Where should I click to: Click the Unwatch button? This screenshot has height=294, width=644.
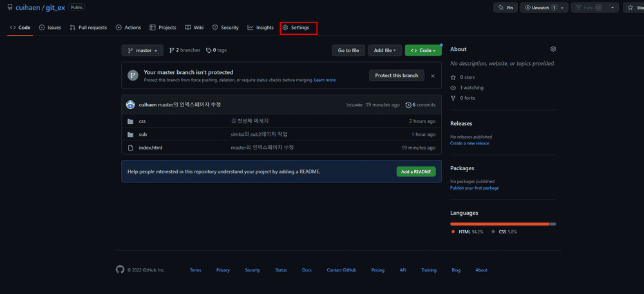[540, 8]
